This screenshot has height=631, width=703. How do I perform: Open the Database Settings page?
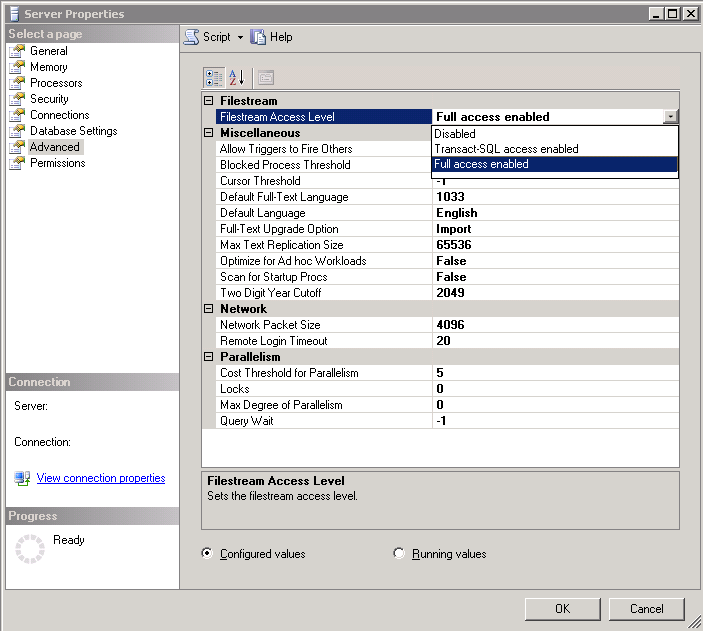point(74,131)
